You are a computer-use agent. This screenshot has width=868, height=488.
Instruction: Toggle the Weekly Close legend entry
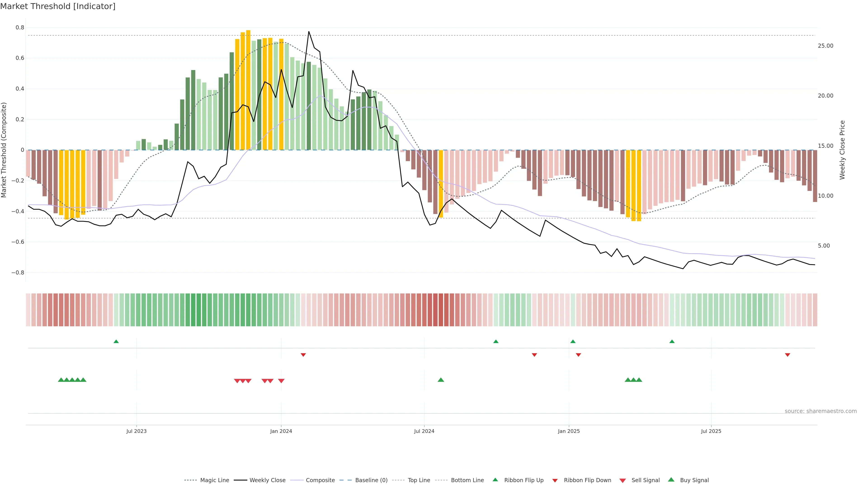267,480
